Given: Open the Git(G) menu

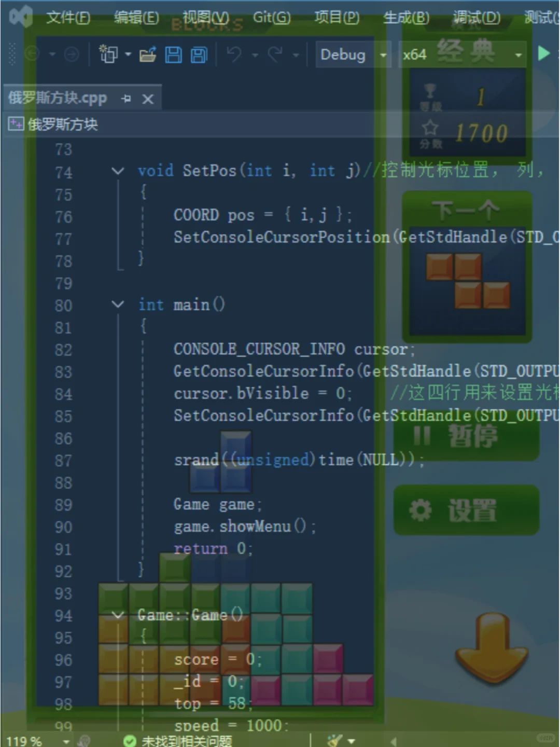Looking at the screenshot, I should (272, 18).
